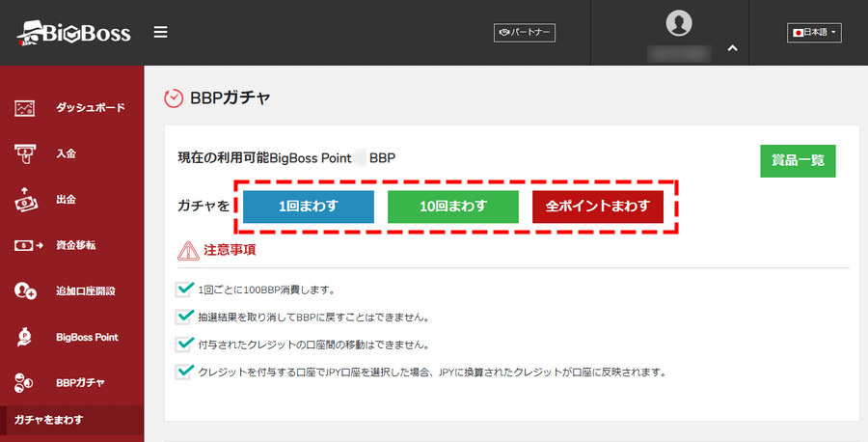This screenshot has height=442, width=868.
Task: Click the dashboard chart icon
Action: [x=25, y=108]
